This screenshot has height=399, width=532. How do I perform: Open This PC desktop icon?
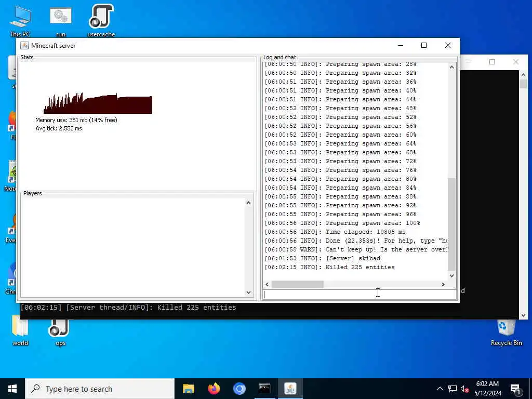pyautogui.click(x=20, y=21)
